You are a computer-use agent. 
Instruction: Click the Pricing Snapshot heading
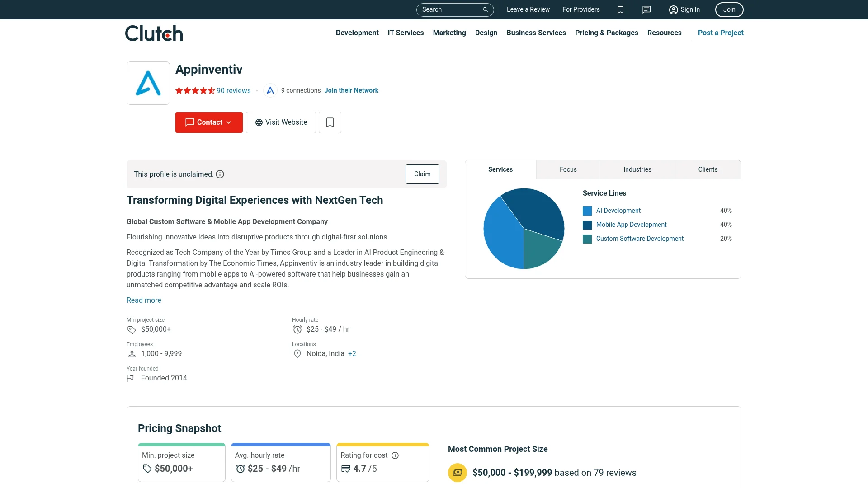pyautogui.click(x=179, y=428)
